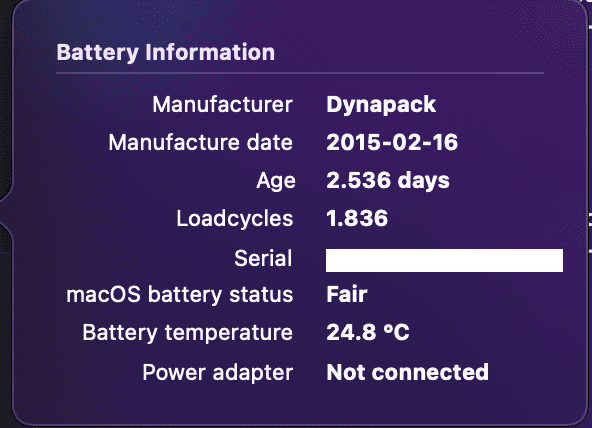This screenshot has height=428, width=592.
Task: Select the age value 2.536 days
Action: pos(388,180)
